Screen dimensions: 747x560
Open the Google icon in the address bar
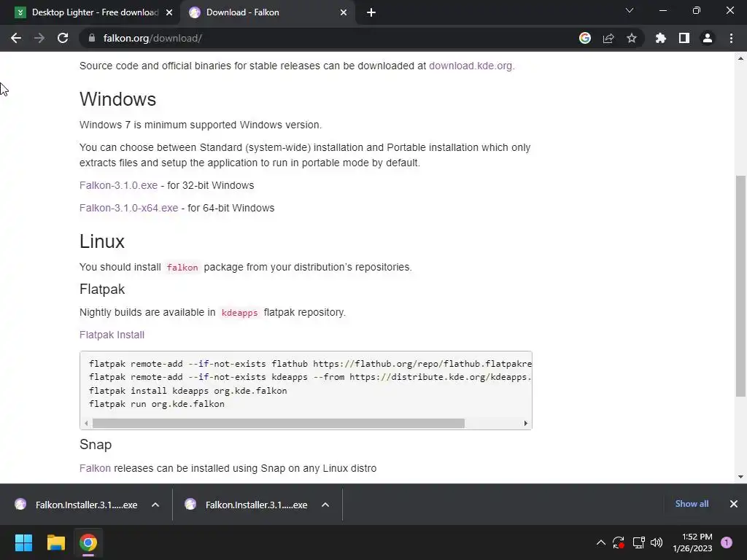tap(585, 38)
